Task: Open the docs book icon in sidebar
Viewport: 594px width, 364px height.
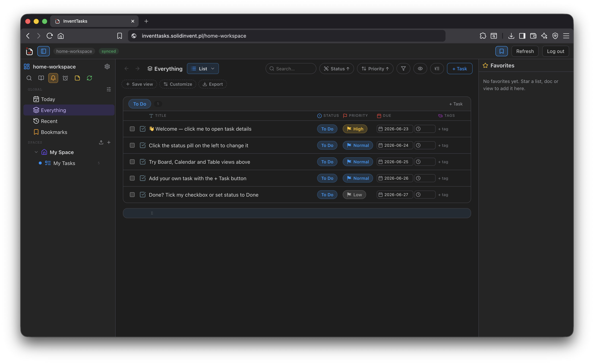Action: 41,78
